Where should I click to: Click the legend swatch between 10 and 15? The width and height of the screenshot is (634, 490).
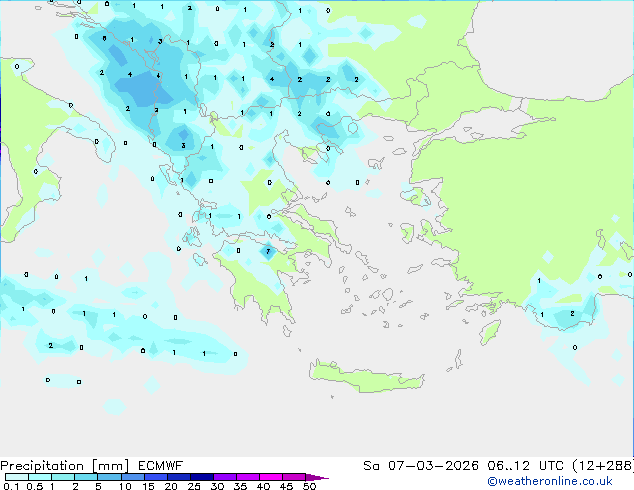pos(132,477)
